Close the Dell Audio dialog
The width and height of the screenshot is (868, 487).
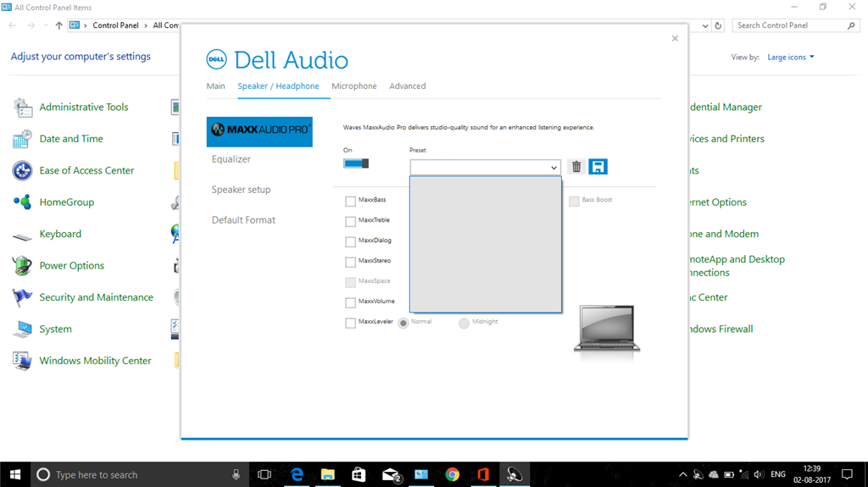675,38
